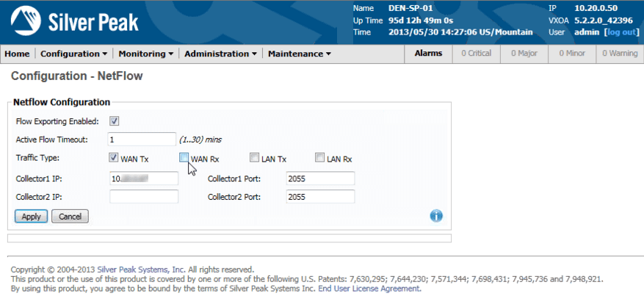Viewport: 644px width, 296px height.
Task: Click the Netflow Configuration legend
Action: [x=62, y=102]
